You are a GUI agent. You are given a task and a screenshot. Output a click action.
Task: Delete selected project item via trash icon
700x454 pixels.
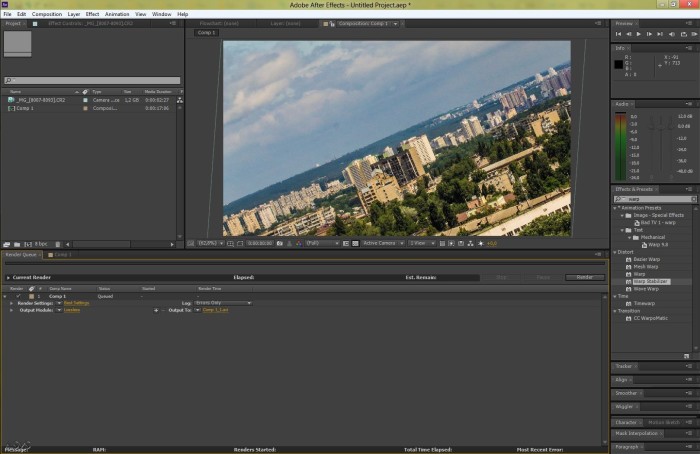coord(58,244)
